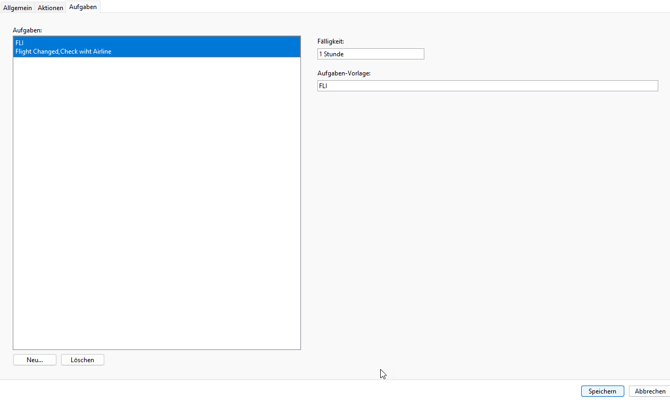
Task: Cancel the dialog via Abbrechen
Action: pyautogui.click(x=649, y=391)
